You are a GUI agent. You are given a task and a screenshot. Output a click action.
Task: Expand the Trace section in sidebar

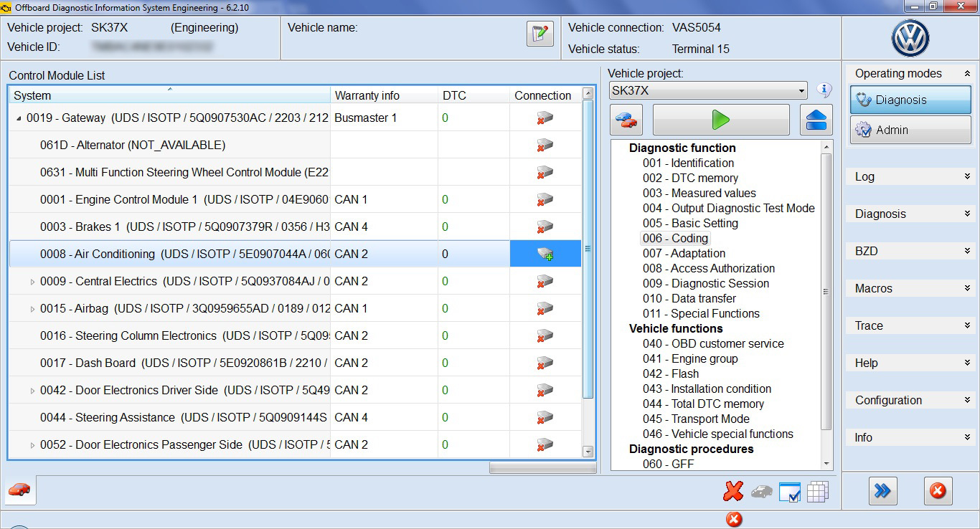(910, 325)
